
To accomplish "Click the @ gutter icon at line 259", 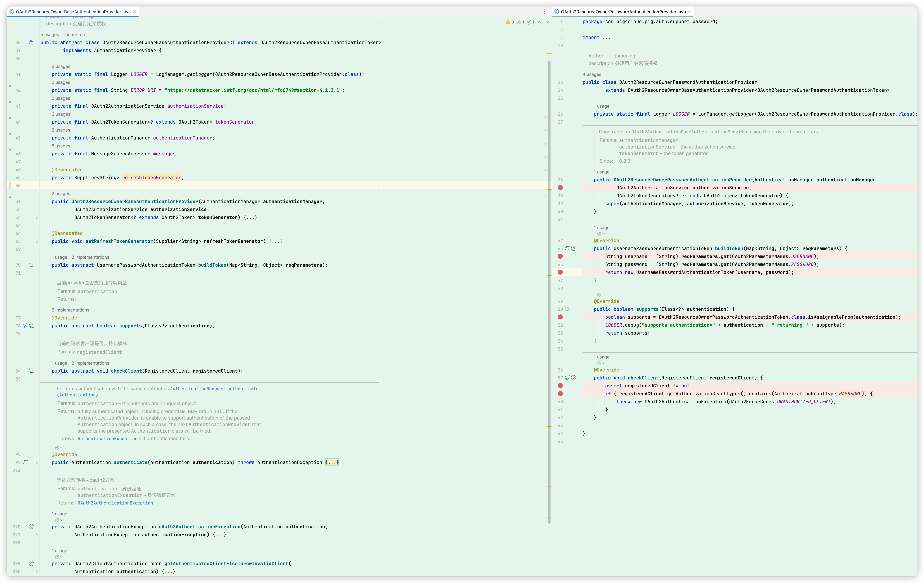I will [x=31, y=563].
